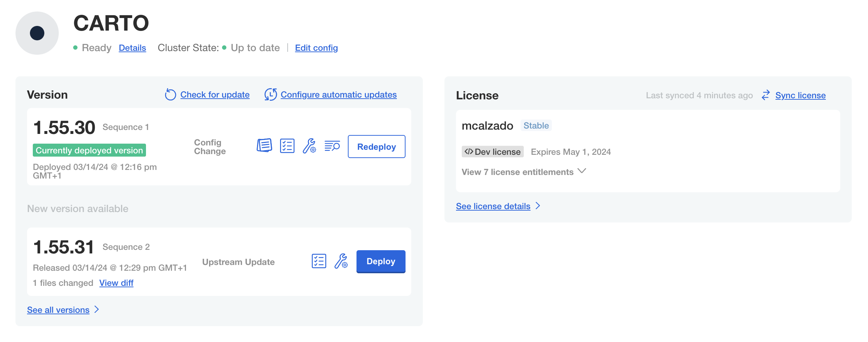
Task: Open preflight checks icon for version 1.55.30
Action: [287, 146]
